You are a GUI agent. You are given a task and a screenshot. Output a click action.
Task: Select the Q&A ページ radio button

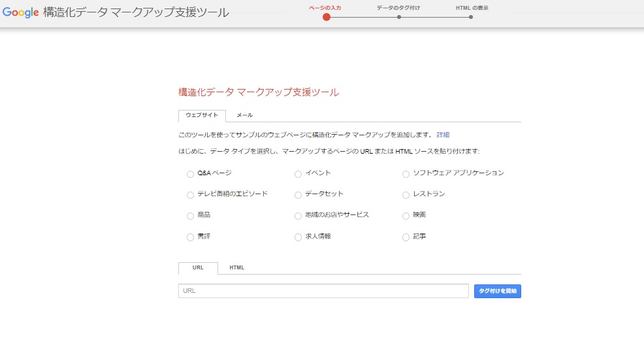tap(190, 175)
